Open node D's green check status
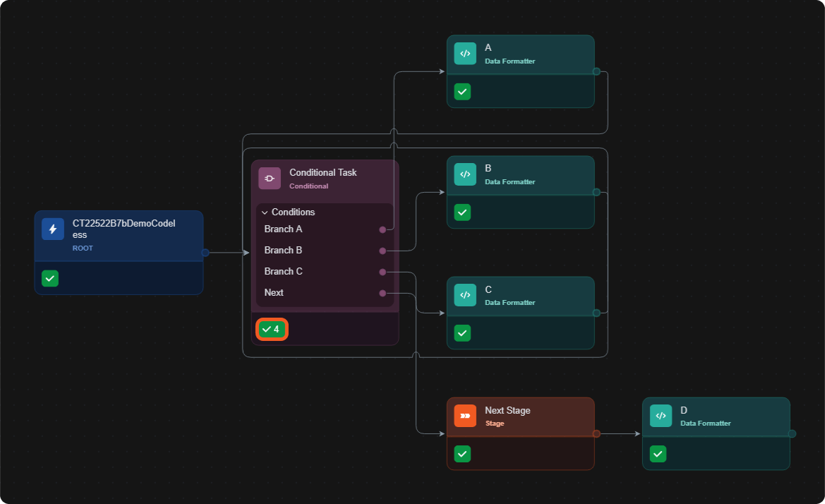Image resolution: width=825 pixels, height=504 pixels. pos(658,453)
